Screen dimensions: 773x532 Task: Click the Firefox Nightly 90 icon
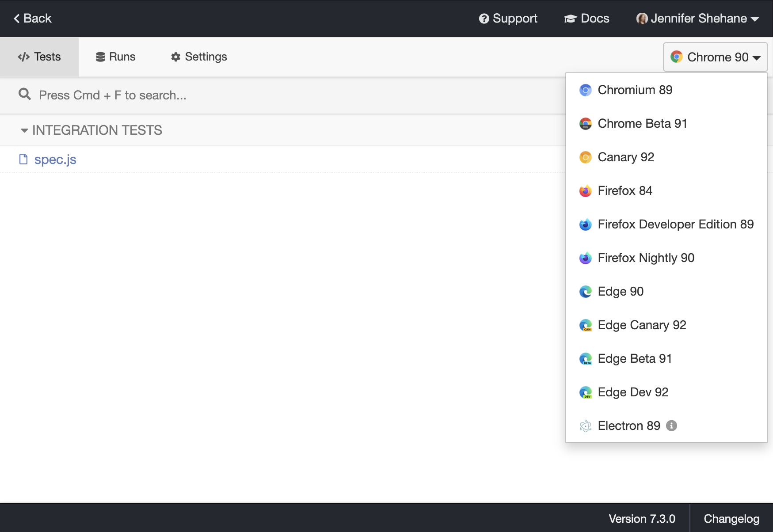point(586,258)
